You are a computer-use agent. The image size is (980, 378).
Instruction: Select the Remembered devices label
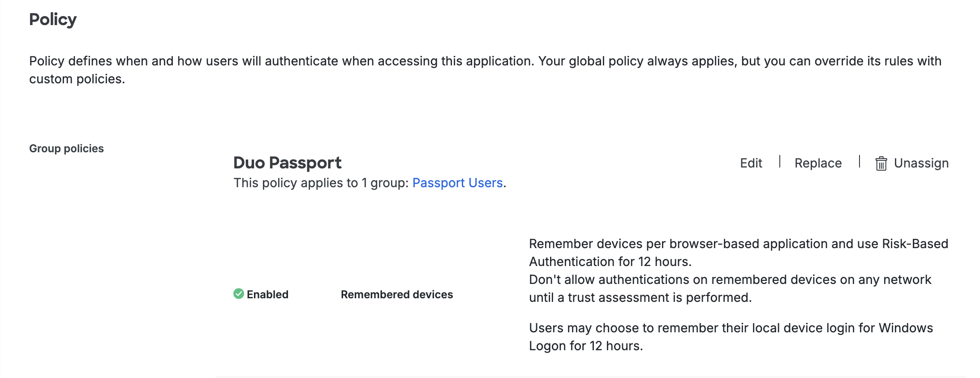click(x=396, y=294)
